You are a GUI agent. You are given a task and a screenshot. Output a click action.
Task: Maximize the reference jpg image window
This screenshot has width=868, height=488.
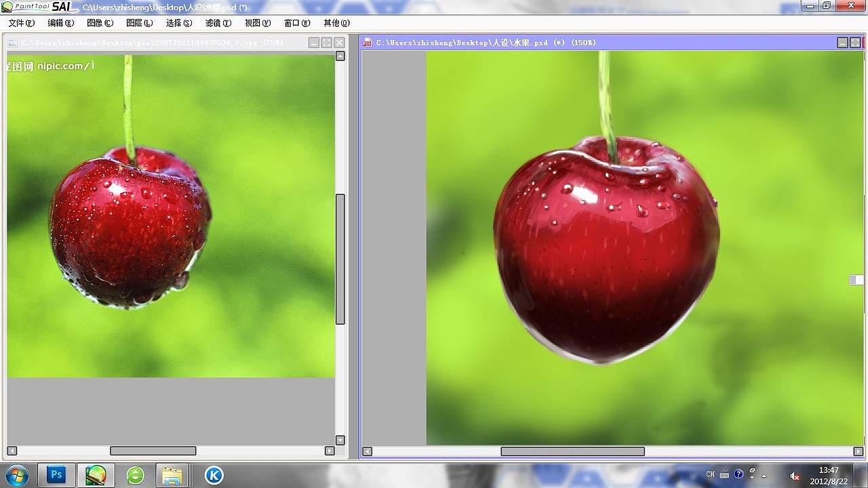tap(326, 43)
